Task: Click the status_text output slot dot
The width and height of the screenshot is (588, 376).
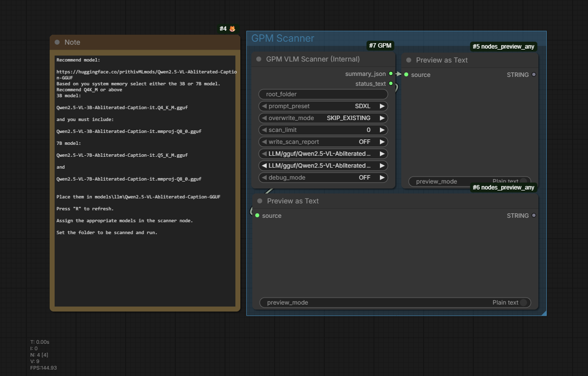Action: [x=391, y=83]
